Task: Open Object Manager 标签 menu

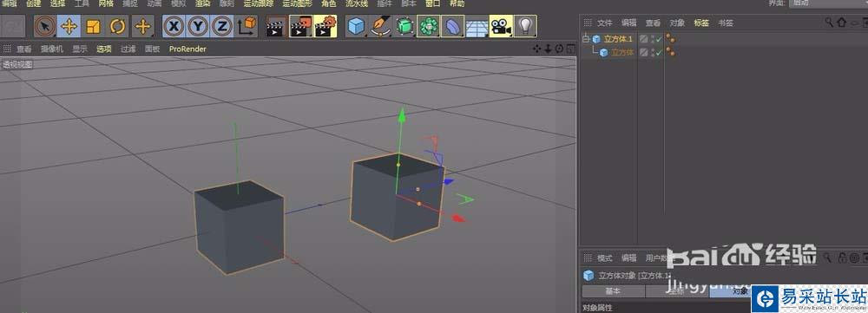Action: pos(701,23)
